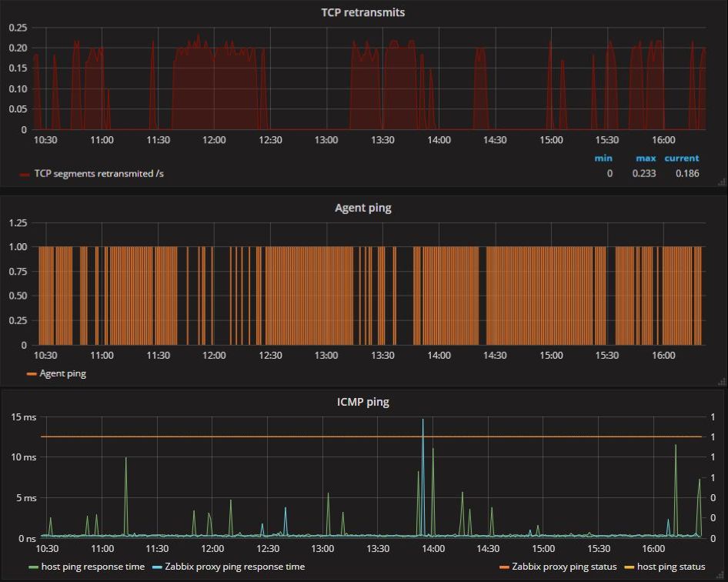Sort legend by the min column header
Image resolution: width=728 pixels, height=582 pixels.
(603, 159)
